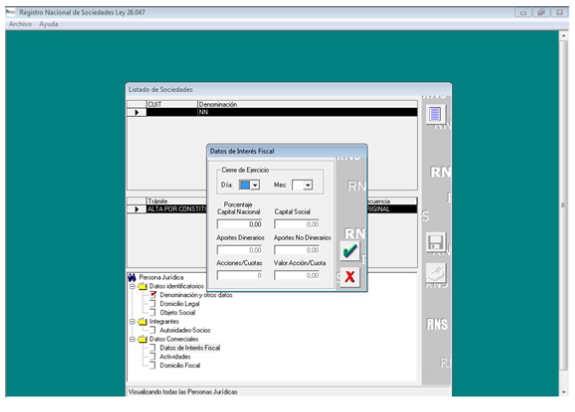Confirm fiscal data with green checkmark
575x412 pixels.
[x=349, y=251]
